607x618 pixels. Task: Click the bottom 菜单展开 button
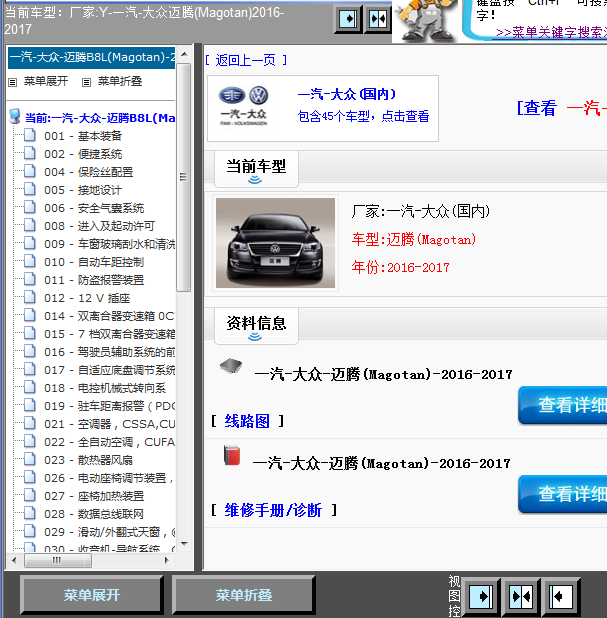[91, 595]
